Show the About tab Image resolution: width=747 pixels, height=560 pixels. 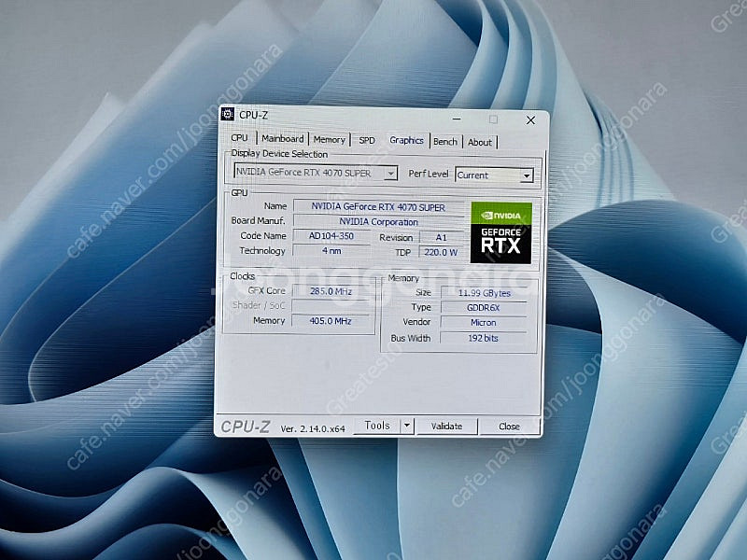[479, 142]
